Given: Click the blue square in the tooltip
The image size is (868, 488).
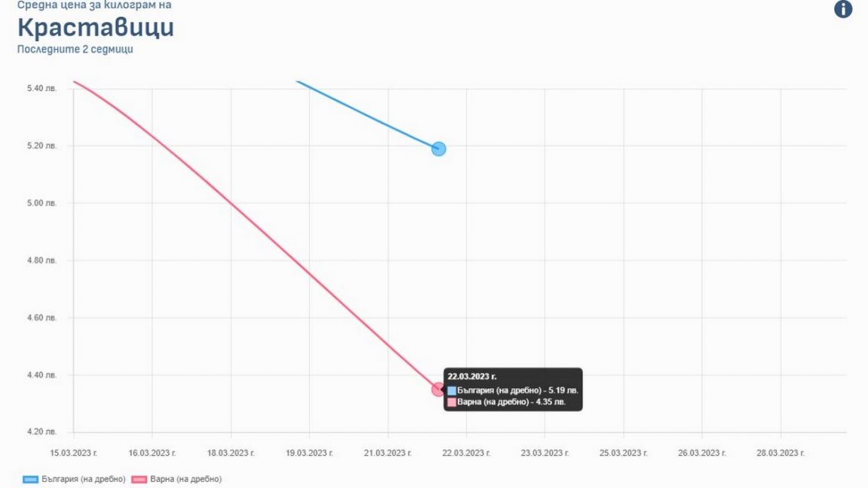Looking at the screenshot, I should click(x=452, y=391).
